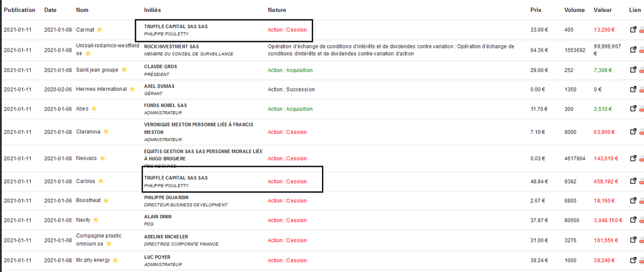The image size is (644, 272).
Task: Select ADELINE MICKELER insider name
Action: [166, 237]
